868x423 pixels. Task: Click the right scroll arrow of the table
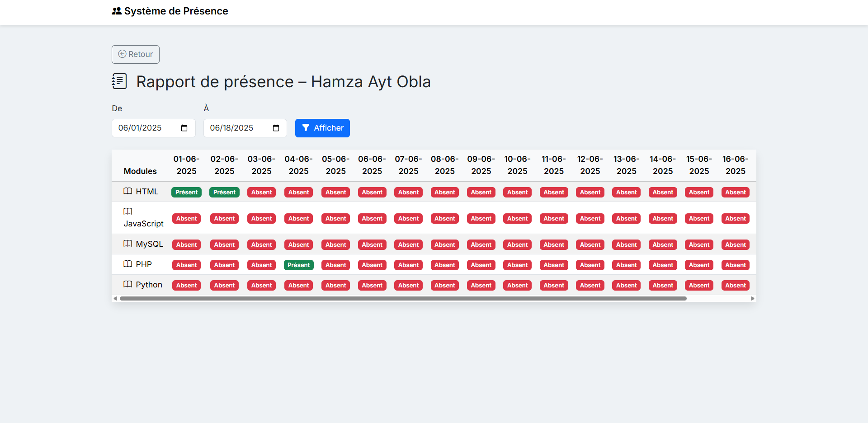pyautogui.click(x=753, y=298)
